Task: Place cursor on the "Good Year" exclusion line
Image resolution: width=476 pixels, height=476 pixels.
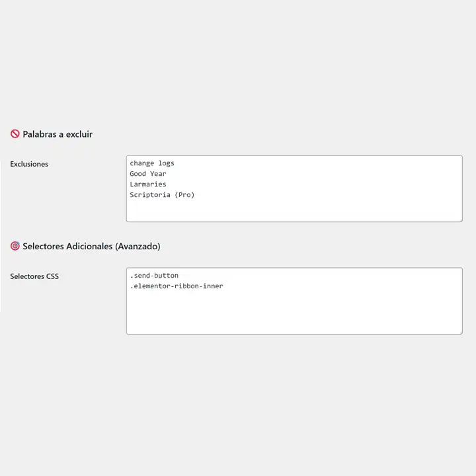Action: [x=148, y=174]
